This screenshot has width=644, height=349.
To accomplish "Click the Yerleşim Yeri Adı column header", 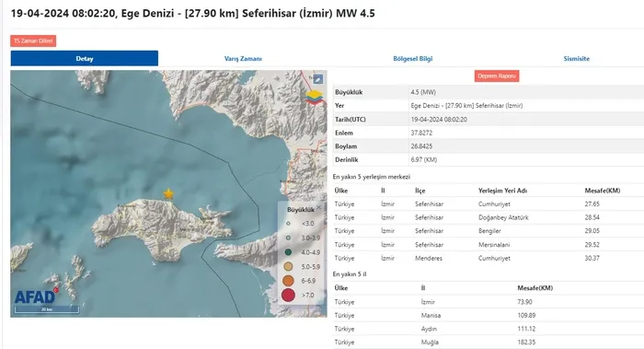I will click(502, 191).
